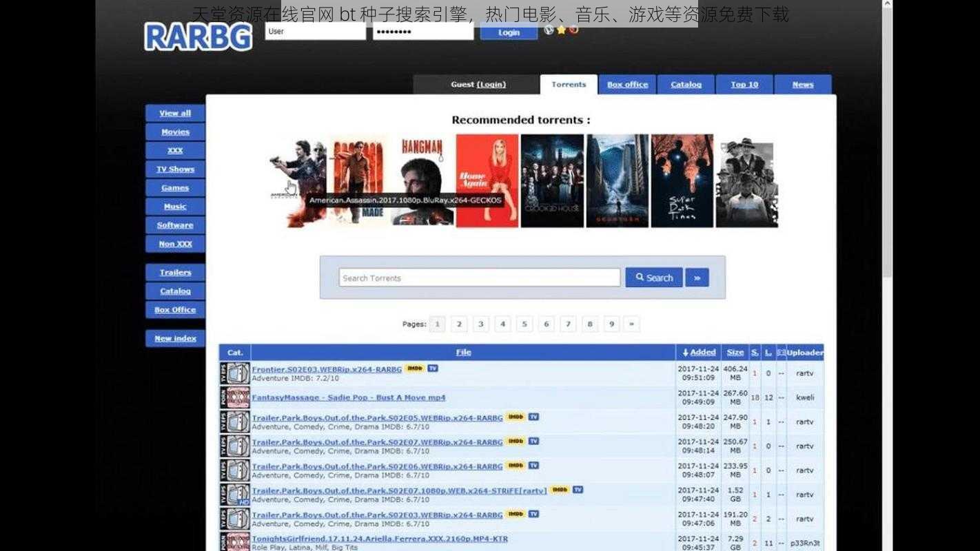This screenshot has width=980, height=551.
Task: Open Games category in sidebar
Action: (175, 187)
